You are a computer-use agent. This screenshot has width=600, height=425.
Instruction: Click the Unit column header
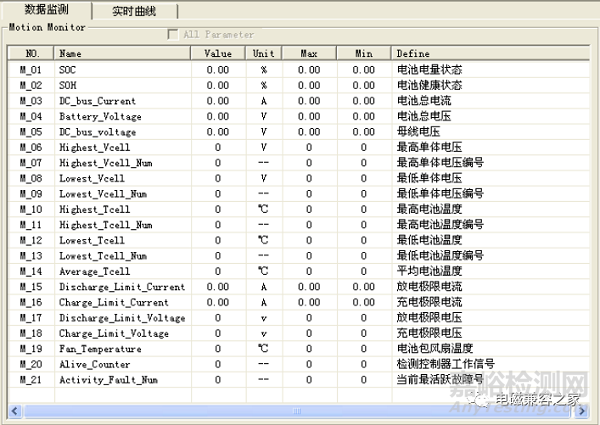point(263,53)
